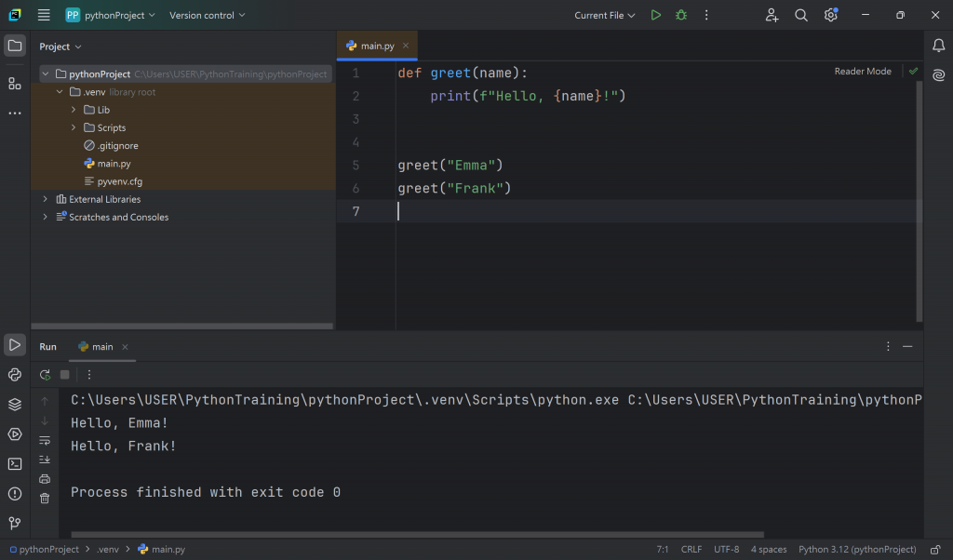Rerun main in the Run toolbar

tap(45, 374)
